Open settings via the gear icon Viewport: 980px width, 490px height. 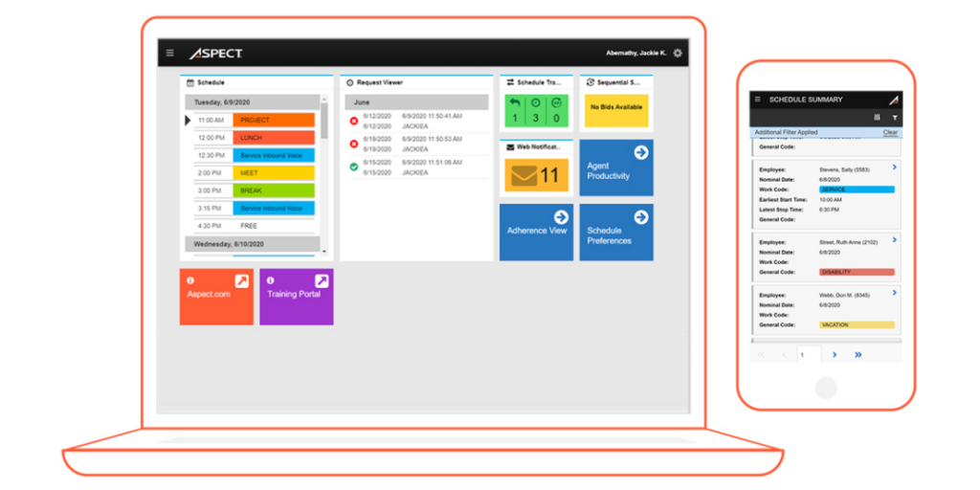coord(678,53)
